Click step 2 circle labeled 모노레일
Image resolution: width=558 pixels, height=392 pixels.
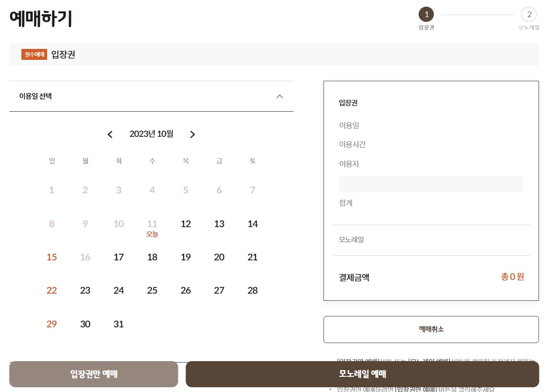[529, 14]
